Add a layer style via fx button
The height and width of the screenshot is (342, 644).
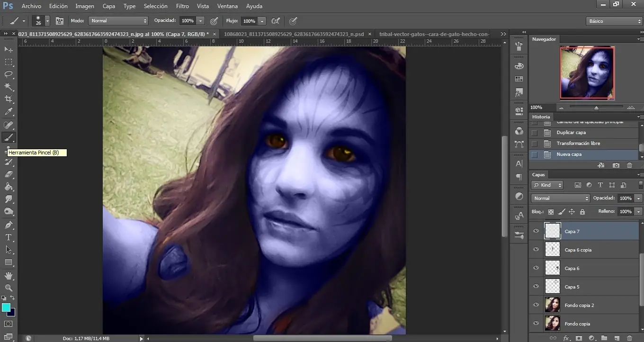click(x=566, y=338)
